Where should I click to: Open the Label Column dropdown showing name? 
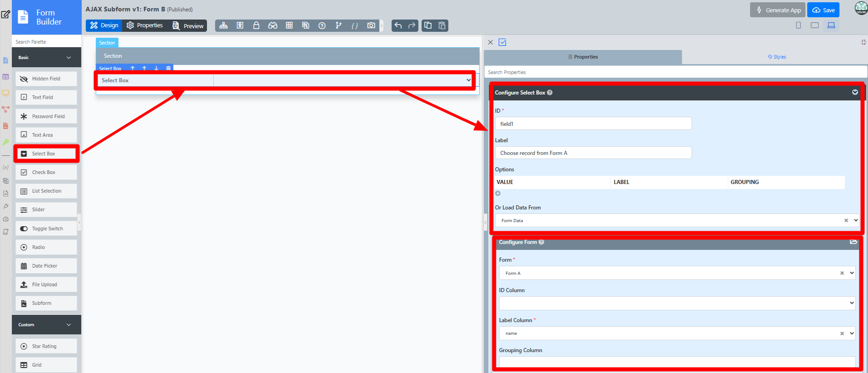coord(677,333)
